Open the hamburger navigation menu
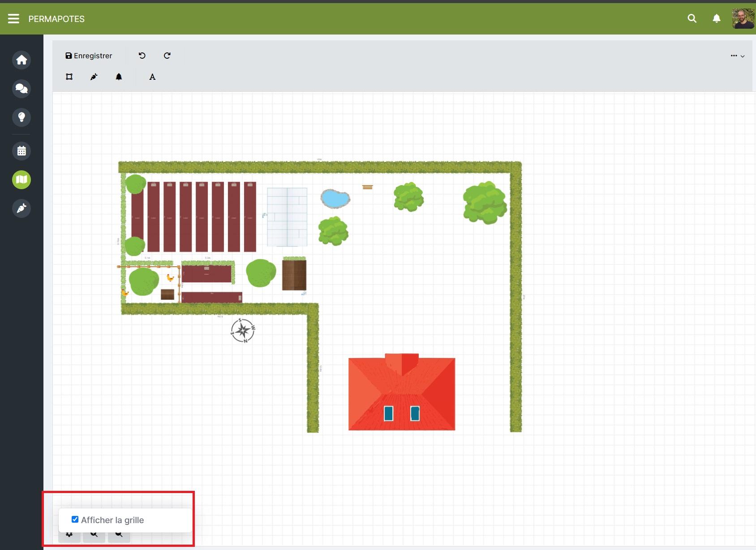756x550 pixels. point(13,19)
